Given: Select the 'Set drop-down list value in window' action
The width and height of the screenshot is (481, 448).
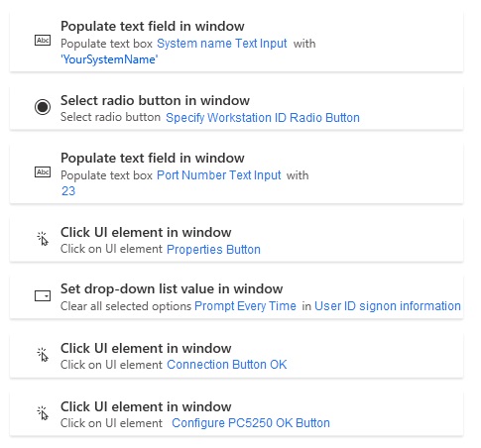Looking at the screenshot, I should [x=237, y=297].
